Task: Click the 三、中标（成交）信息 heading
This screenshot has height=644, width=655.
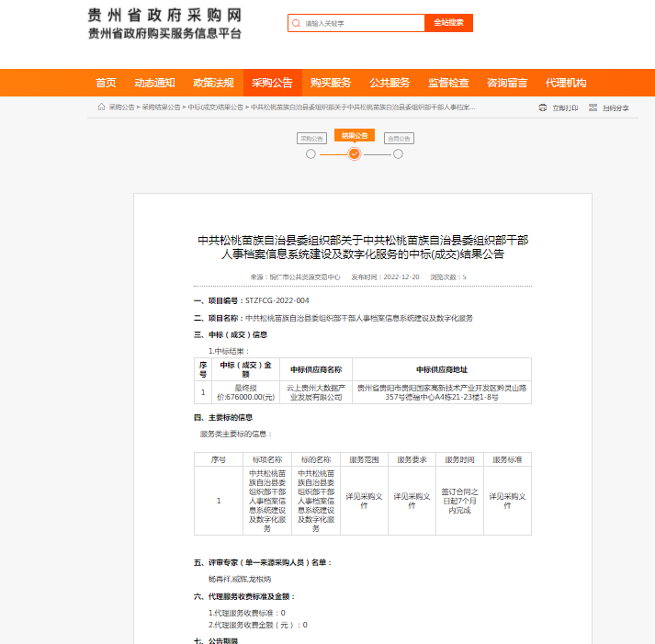Action: [231, 335]
